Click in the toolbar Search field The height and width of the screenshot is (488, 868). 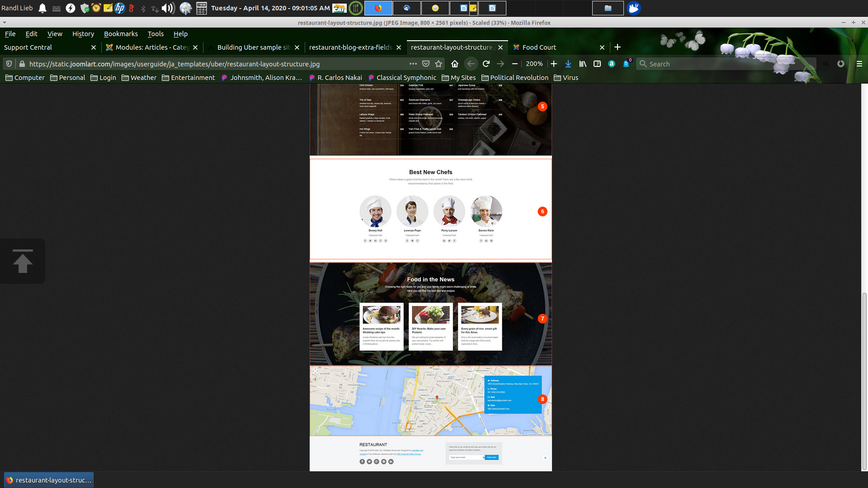(723, 64)
